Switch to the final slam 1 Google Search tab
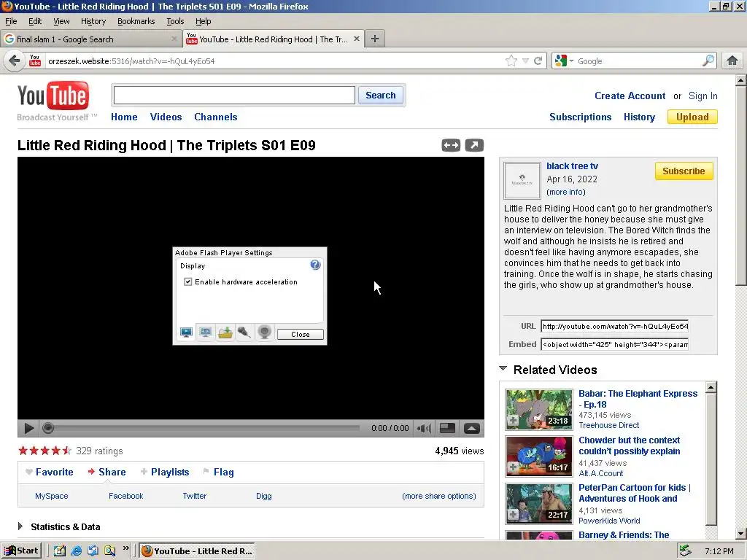Image resolution: width=747 pixels, height=560 pixels. pyautogui.click(x=90, y=39)
